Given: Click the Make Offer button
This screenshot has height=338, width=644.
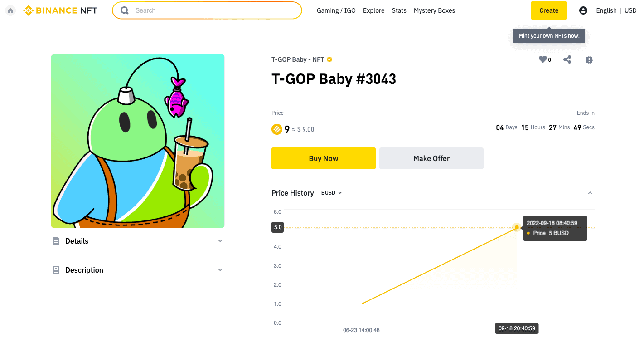Looking at the screenshot, I should [431, 158].
